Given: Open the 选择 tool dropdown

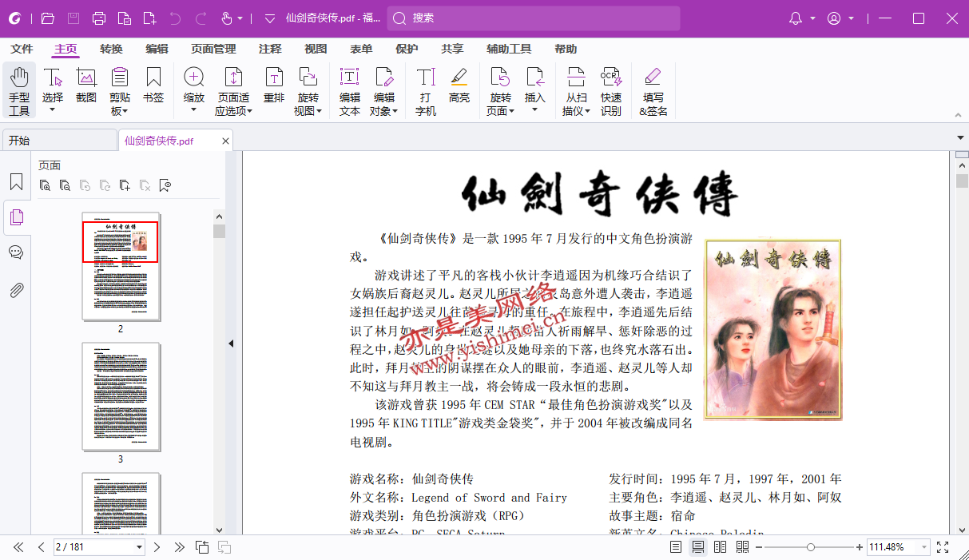Looking at the screenshot, I should [x=53, y=109].
